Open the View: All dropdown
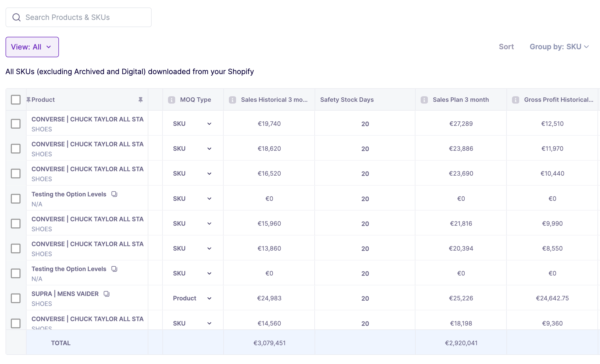Image resolution: width=600 pixels, height=364 pixels. point(32,47)
